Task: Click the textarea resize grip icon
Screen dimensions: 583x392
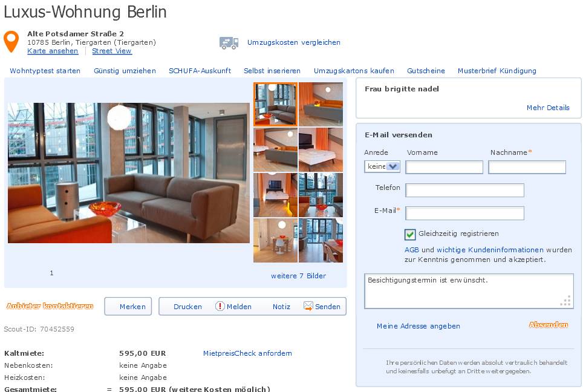Action: (565, 301)
